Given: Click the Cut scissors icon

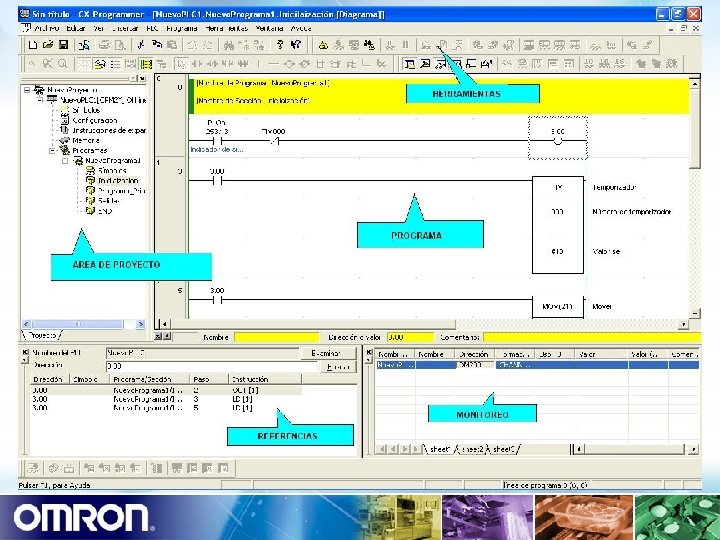Looking at the screenshot, I should (x=141, y=45).
